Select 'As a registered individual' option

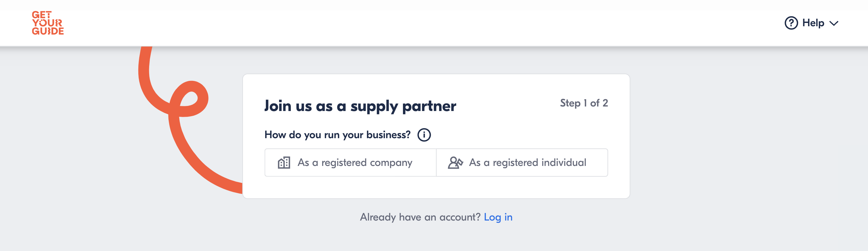(x=522, y=162)
